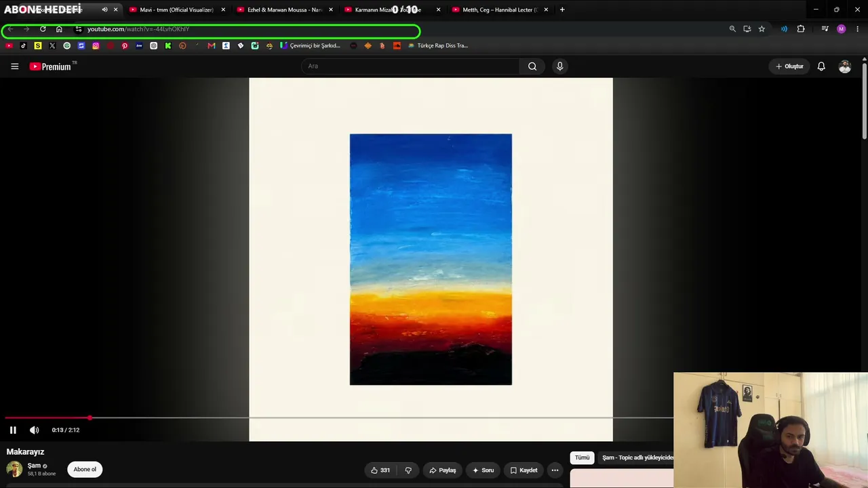The height and width of the screenshot is (488, 868).
Task: Like the video with 331 likes
Action: (380, 470)
